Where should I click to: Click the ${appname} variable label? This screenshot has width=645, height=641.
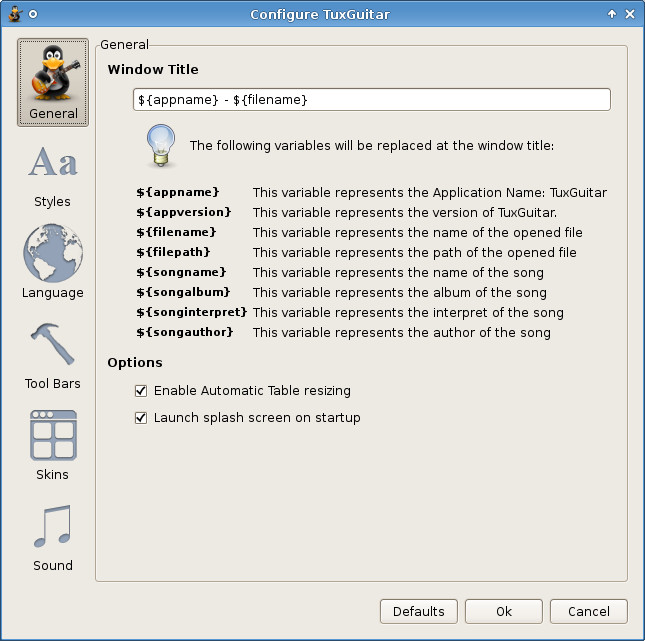point(178,192)
